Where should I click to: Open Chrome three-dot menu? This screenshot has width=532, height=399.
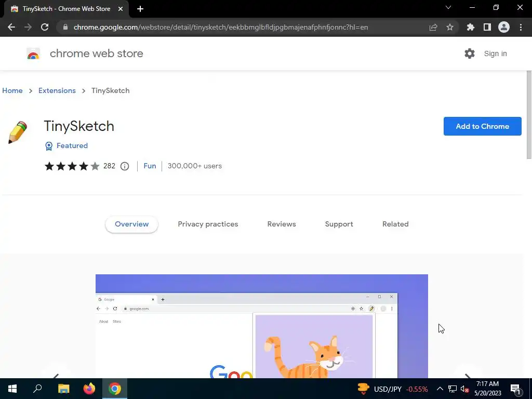coord(521,27)
